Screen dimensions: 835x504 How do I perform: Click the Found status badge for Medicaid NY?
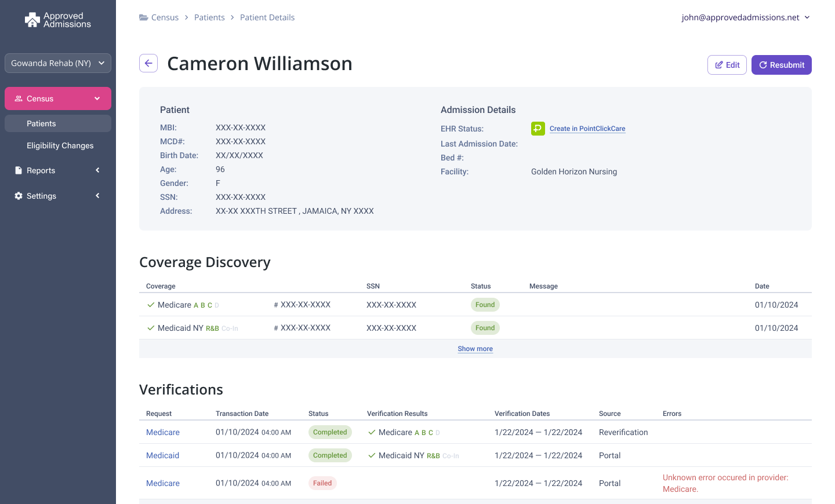coord(485,328)
